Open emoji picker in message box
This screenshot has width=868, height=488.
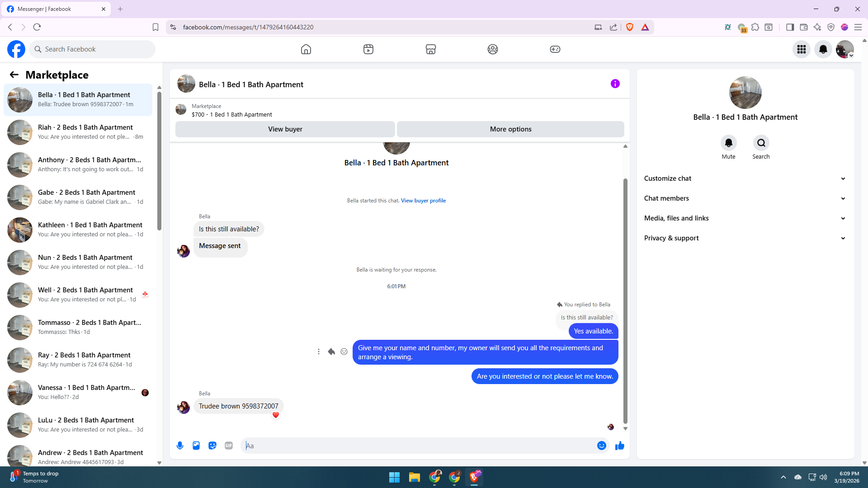[x=601, y=446]
